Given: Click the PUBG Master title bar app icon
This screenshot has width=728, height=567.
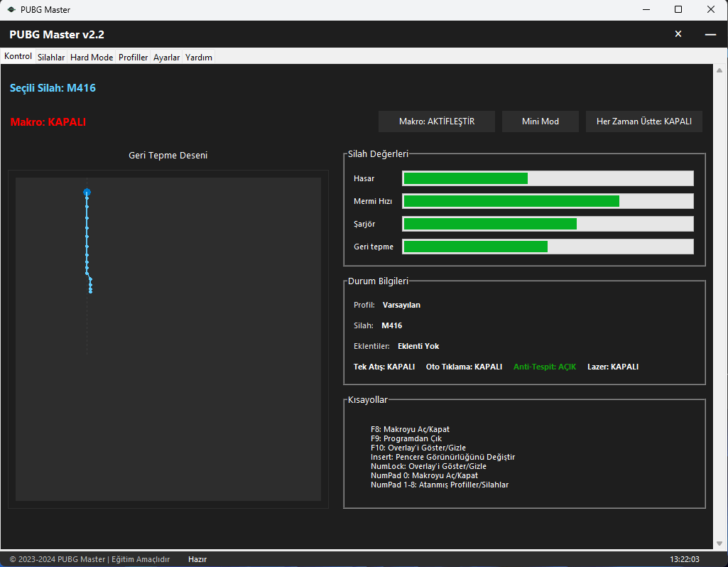Looking at the screenshot, I should [x=11, y=9].
